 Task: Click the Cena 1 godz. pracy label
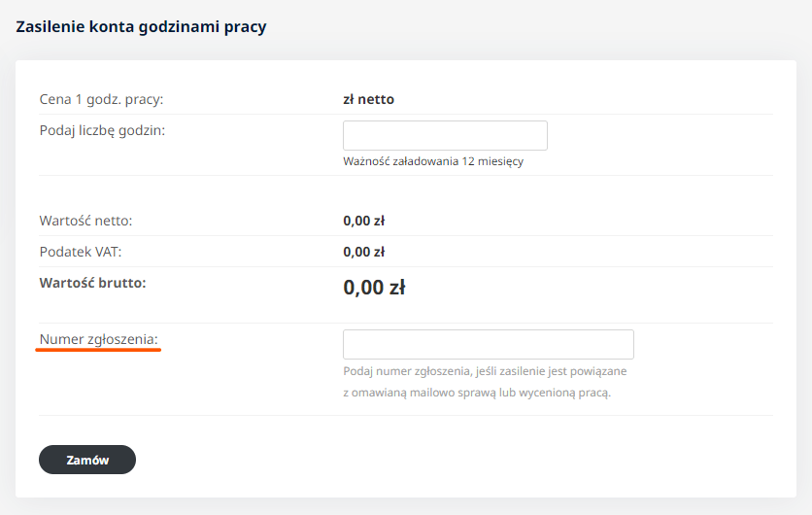click(101, 99)
